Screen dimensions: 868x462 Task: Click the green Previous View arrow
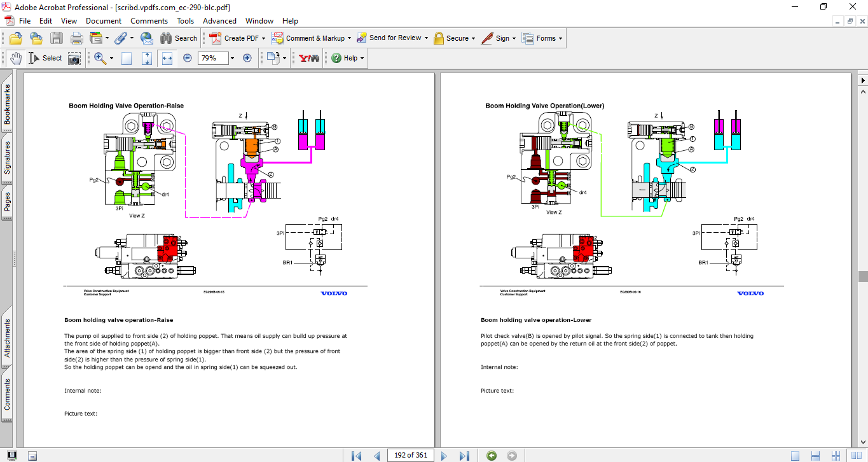tap(491, 456)
